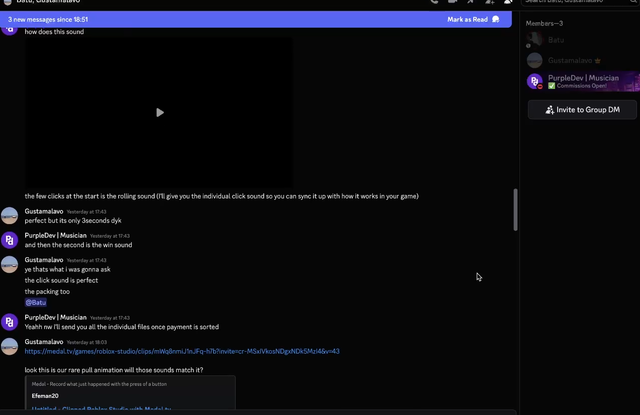Click the Gustamalavo username above the medal.tv link
Viewport: 640px width, 415px height.
coord(44,342)
